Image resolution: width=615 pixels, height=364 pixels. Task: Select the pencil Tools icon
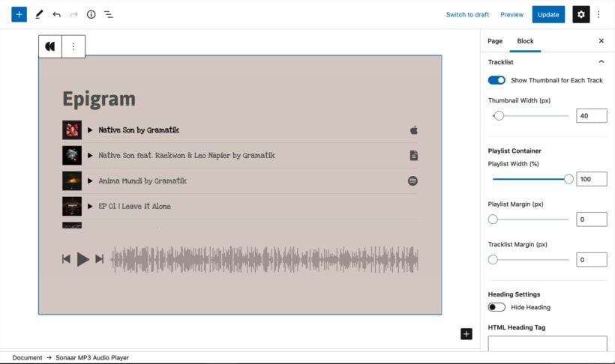39,14
